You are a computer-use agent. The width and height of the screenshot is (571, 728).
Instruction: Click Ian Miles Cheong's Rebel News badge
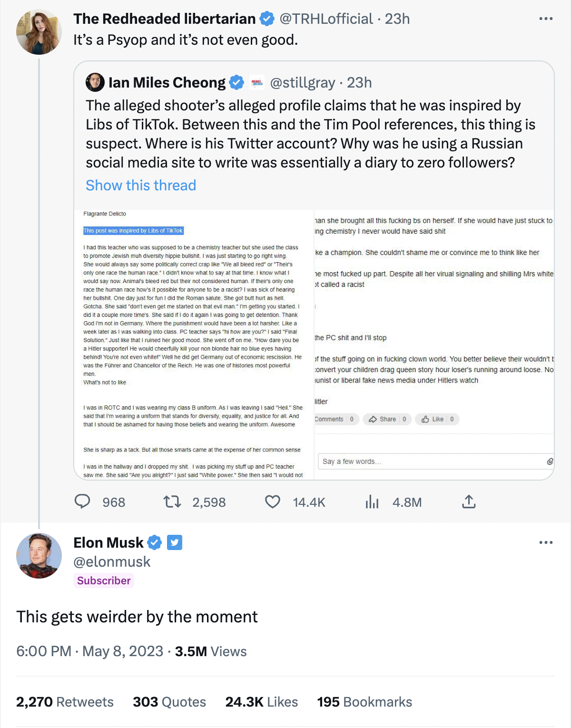[x=257, y=82]
